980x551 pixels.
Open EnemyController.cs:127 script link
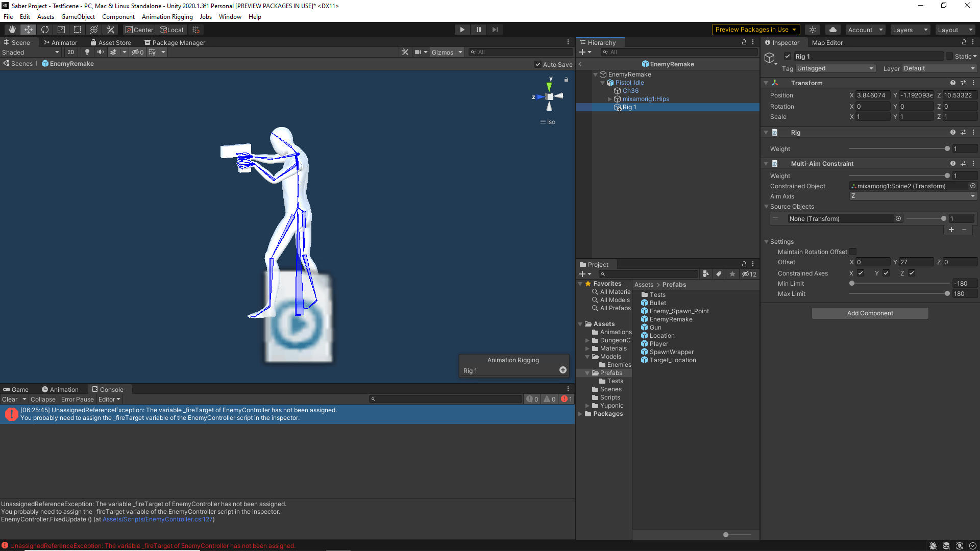click(x=158, y=519)
